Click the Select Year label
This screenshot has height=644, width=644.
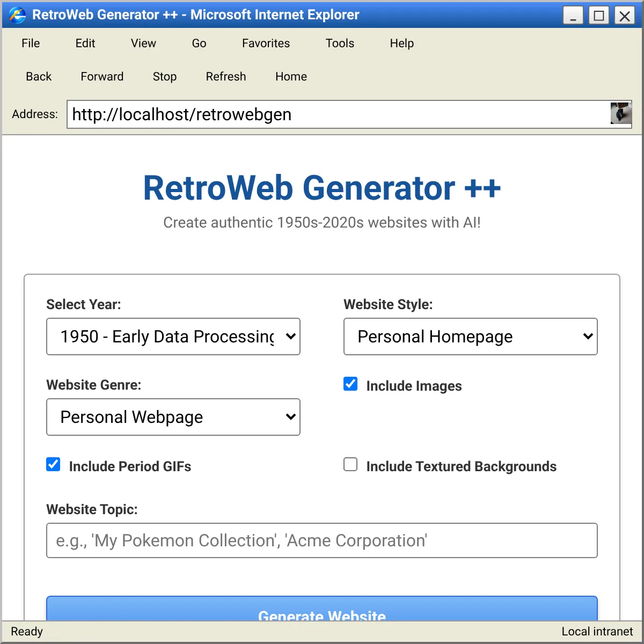coord(84,304)
